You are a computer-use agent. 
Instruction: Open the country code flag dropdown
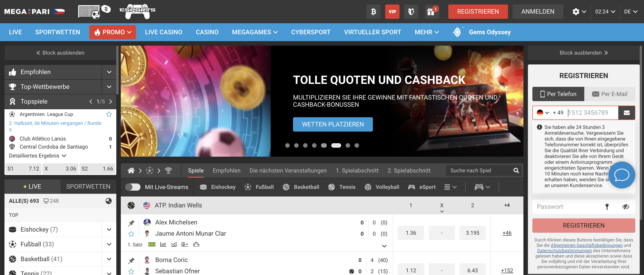point(542,113)
